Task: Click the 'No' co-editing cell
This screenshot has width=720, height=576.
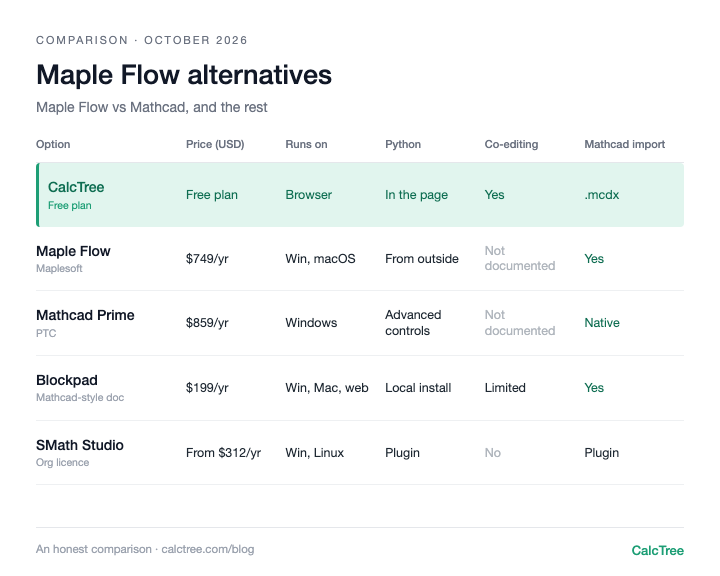Action: point(493,453)
